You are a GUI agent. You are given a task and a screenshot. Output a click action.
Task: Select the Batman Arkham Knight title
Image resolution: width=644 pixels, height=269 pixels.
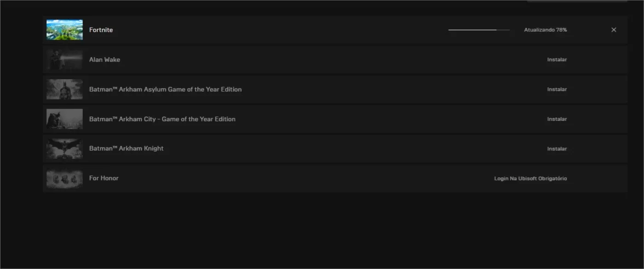(x=126, y=149)
